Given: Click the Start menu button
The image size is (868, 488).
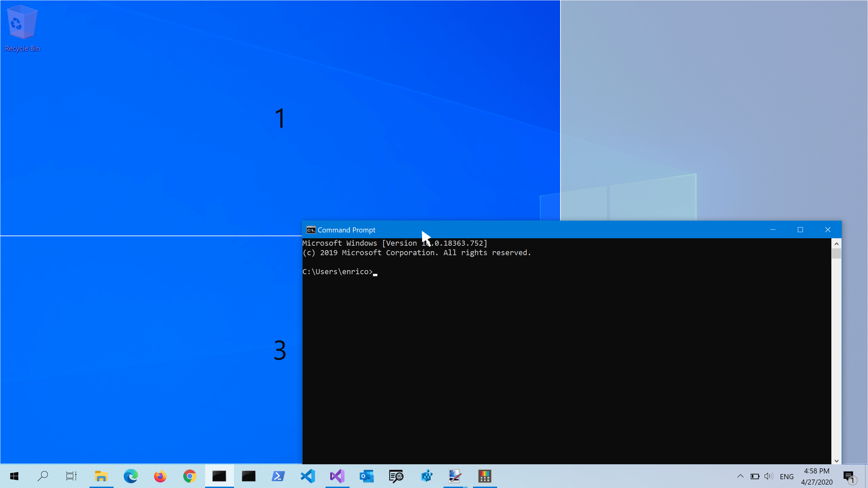Looking at the screenshot, I should point(13,476).
